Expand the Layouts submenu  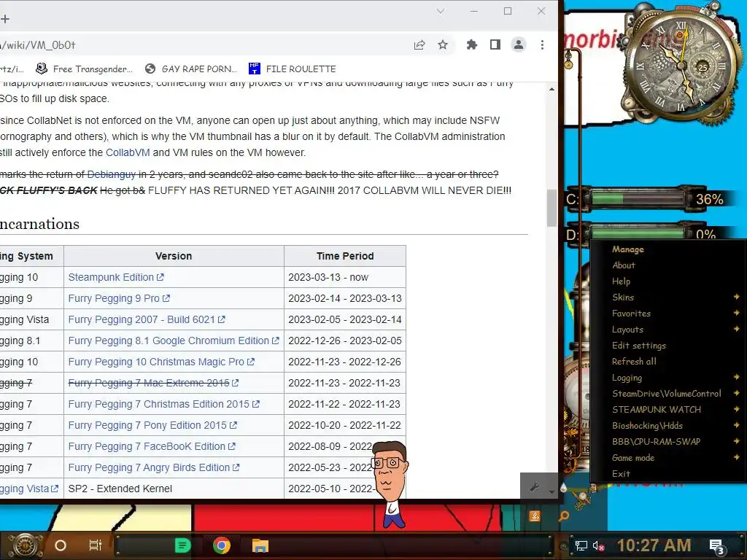tap(668, 330)
